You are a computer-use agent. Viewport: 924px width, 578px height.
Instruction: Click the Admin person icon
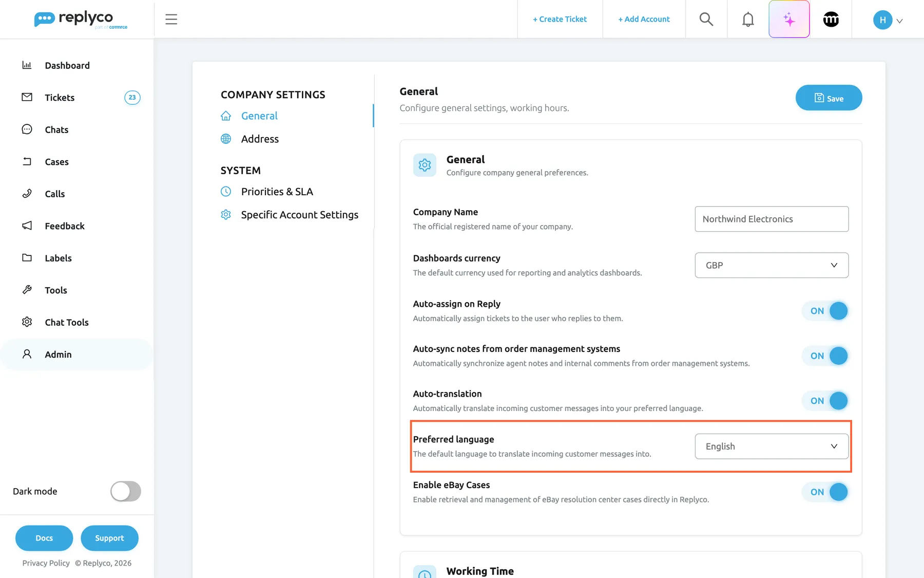pyautogui.click(x=27, y=354)
